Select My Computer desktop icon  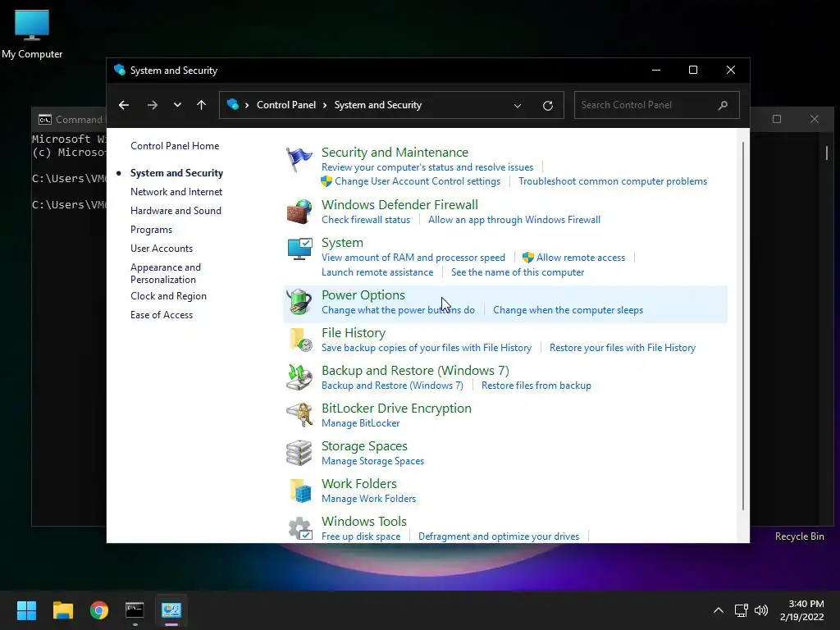(x=32, y=34)
